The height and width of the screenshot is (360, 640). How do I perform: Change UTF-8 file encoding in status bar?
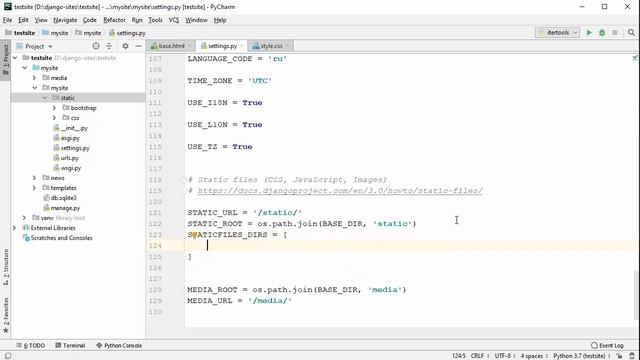[504, 356]
